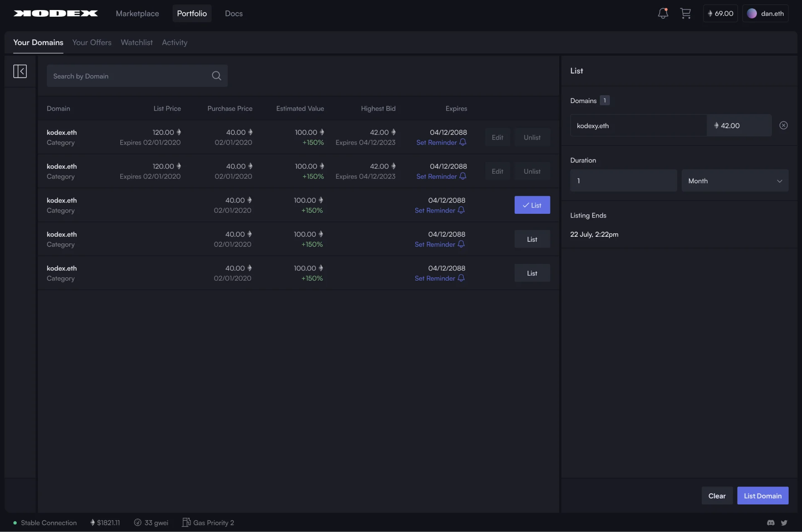Open the Docs menu
Viewport: 802px width, 532px height.
[x=233, y=13]
